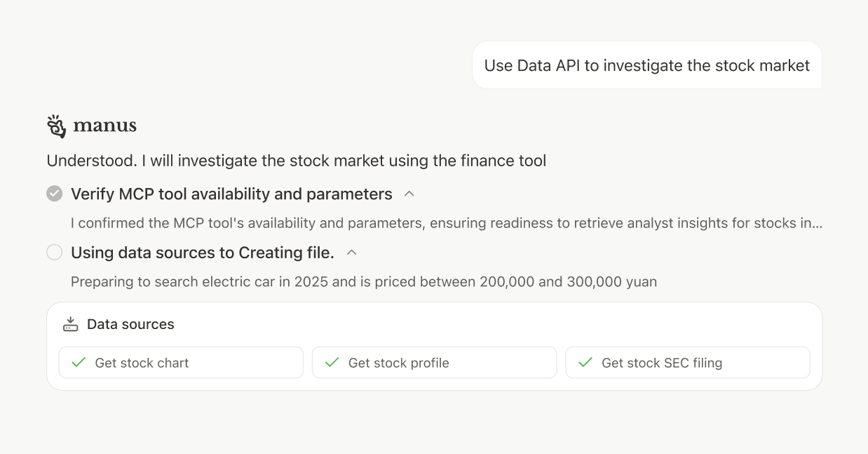
Task: Select the Get stock chart source
Action: pyautogui.click(x=180, y=362)
